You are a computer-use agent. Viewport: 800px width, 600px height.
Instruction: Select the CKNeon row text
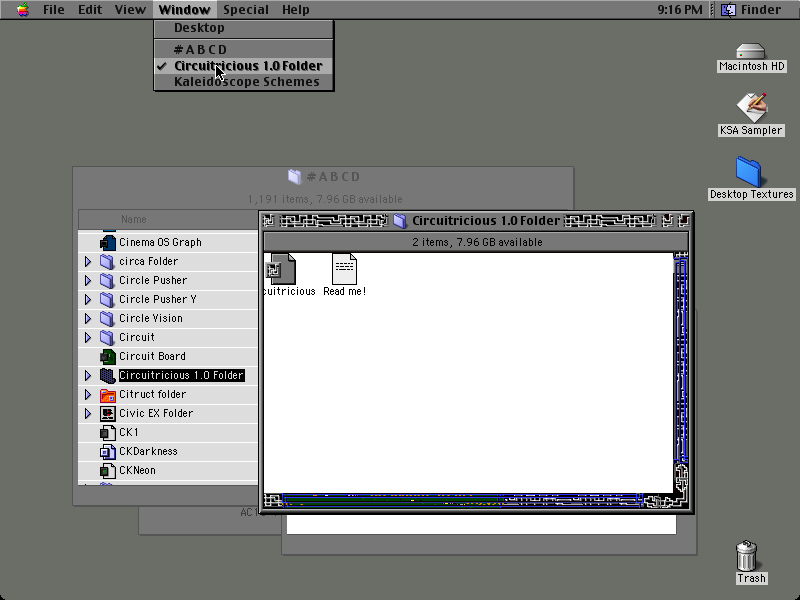point(137,470)
